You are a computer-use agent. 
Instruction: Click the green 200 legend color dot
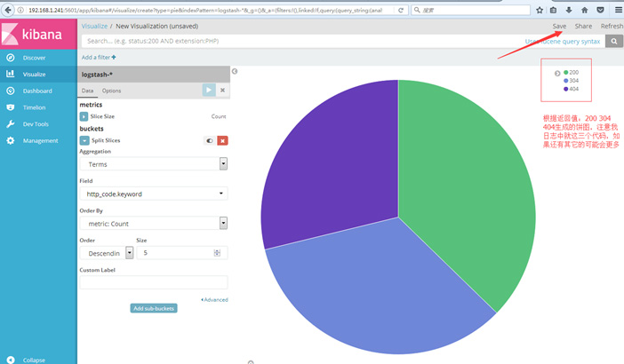[x=566, y=73]
